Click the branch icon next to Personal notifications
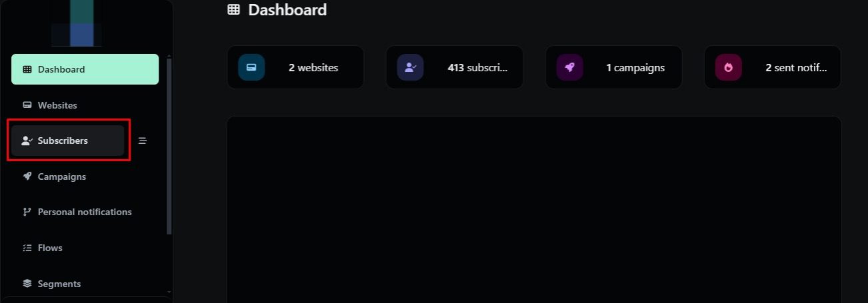The image size is (868, 303). click(x=27, y=212)
